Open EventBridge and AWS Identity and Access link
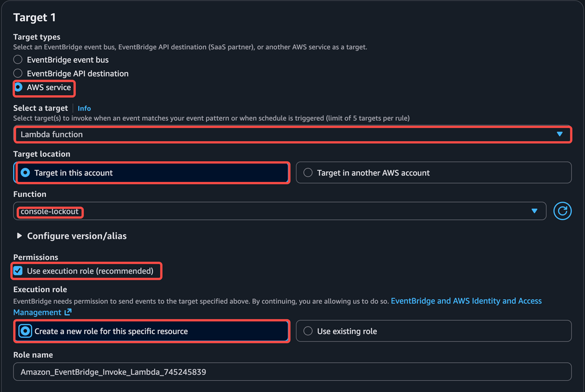Screen dimensions: 585x392 tap(466, 301)
